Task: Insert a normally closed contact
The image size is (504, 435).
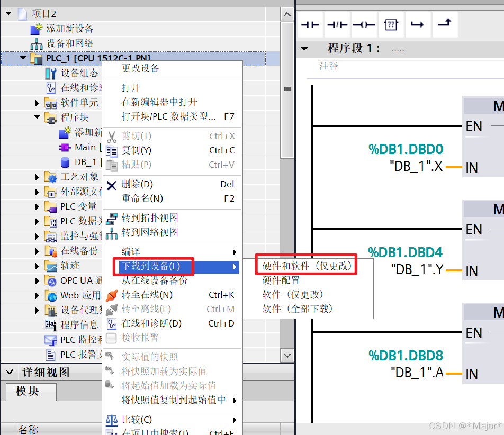Action: point(337,24)
